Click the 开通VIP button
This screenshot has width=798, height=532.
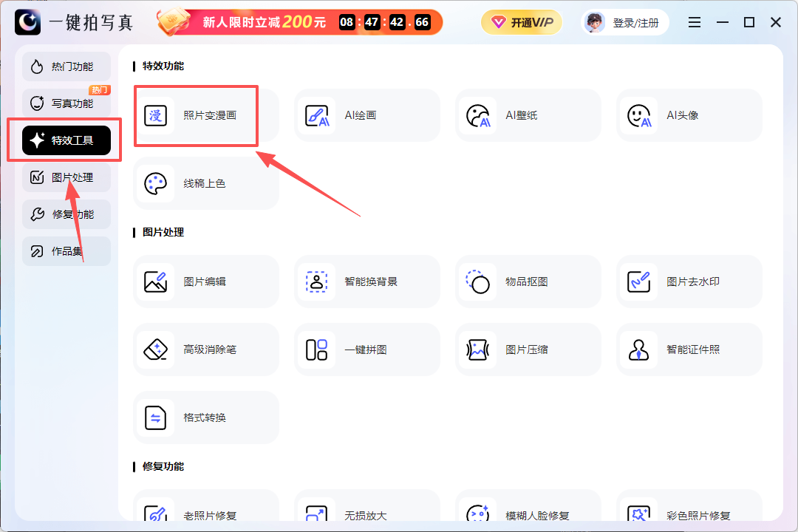[x=522, y=22]
